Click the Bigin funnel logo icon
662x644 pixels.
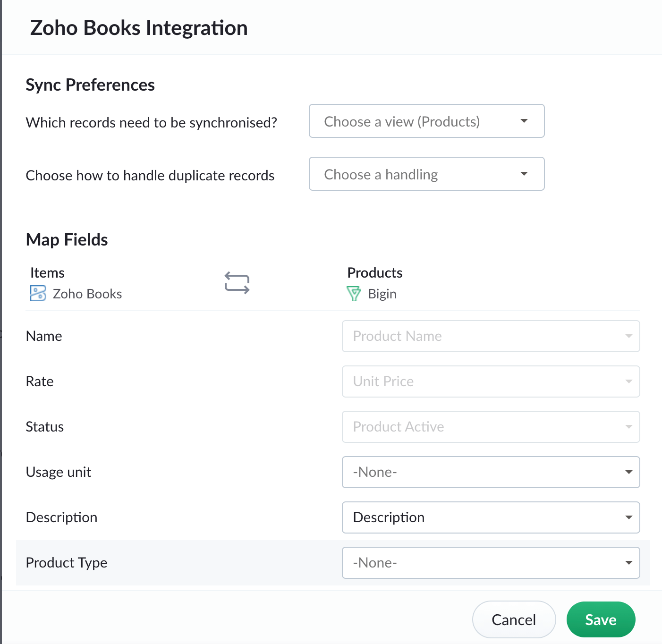354,294
